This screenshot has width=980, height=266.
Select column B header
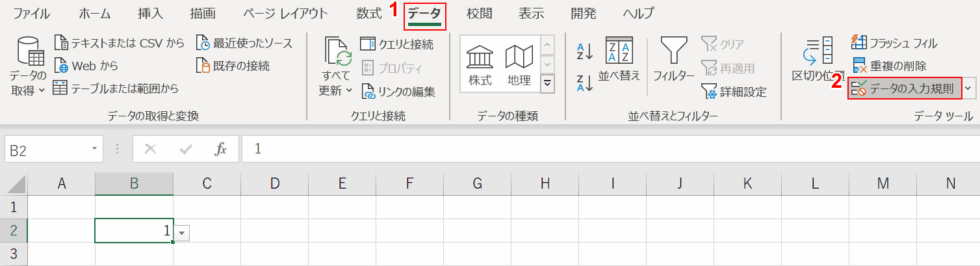pos(134,184)
